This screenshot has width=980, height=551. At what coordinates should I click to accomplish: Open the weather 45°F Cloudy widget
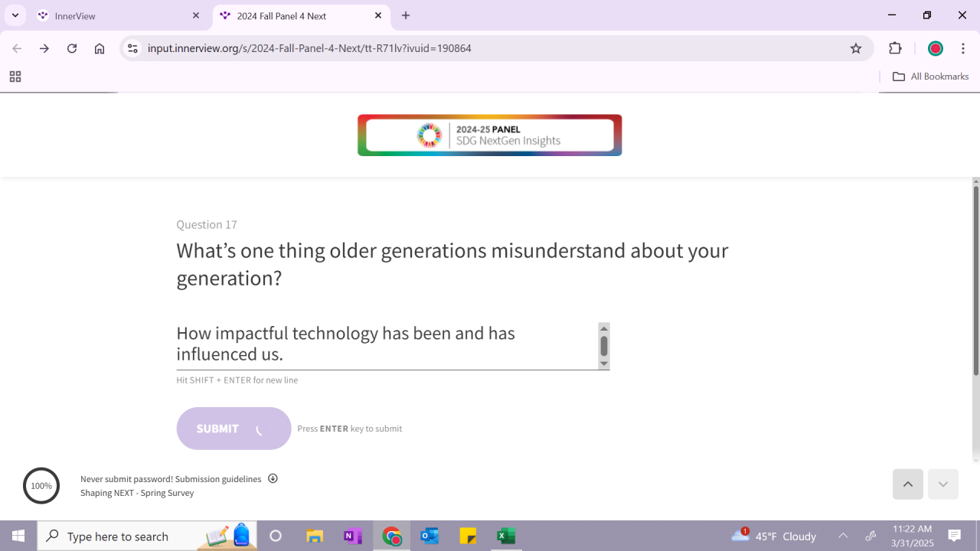click(x=774, y=536)
